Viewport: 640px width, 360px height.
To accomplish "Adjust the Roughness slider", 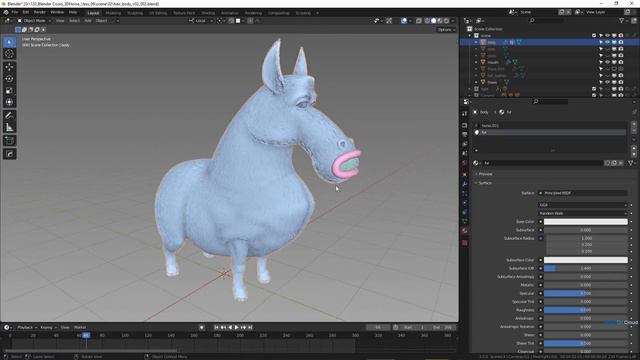I will (585, 310).
